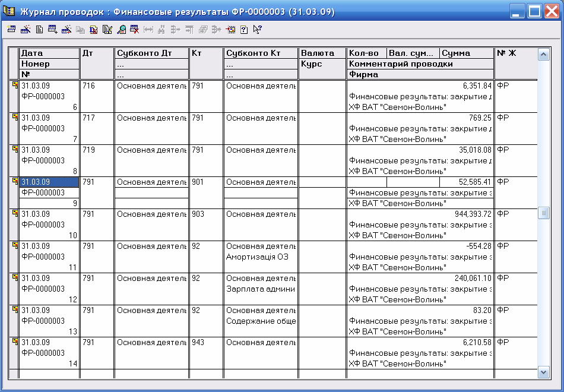This screenshot has width=564, height=392.
Task: Click the red arrow into box toolbar icon
Action: [x=230, y=29]
